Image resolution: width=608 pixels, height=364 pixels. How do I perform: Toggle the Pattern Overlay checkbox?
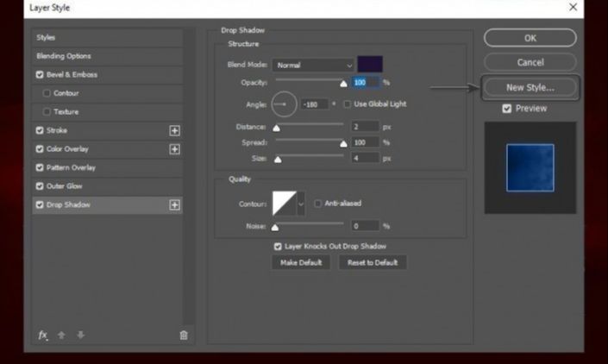[x=40, y=167]
